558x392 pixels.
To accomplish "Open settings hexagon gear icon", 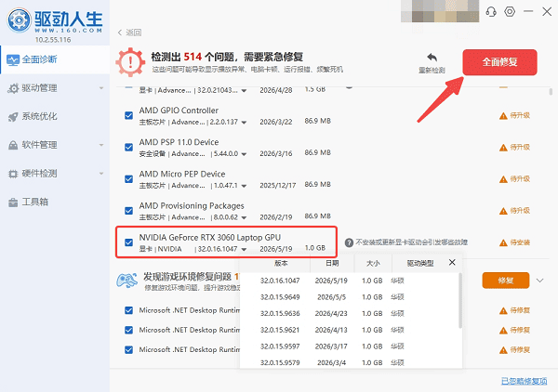I will [x=510, y=12].
